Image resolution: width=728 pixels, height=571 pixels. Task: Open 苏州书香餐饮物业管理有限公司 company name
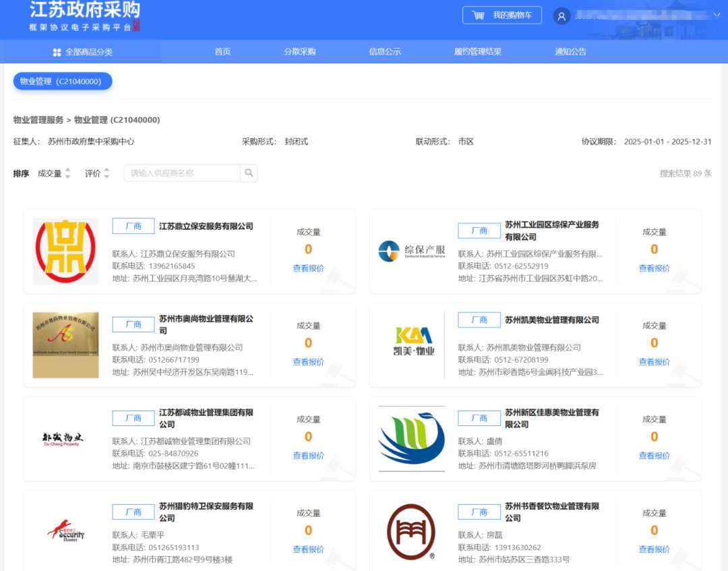552,512
